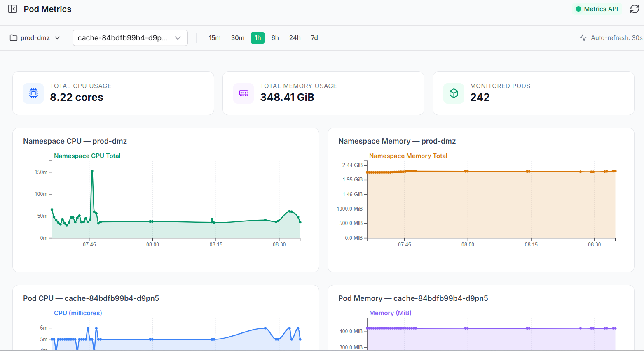This screenshot has width=644, height=351.
Task: Toggle Memory (MiB) legend
Action: (390, 313)
